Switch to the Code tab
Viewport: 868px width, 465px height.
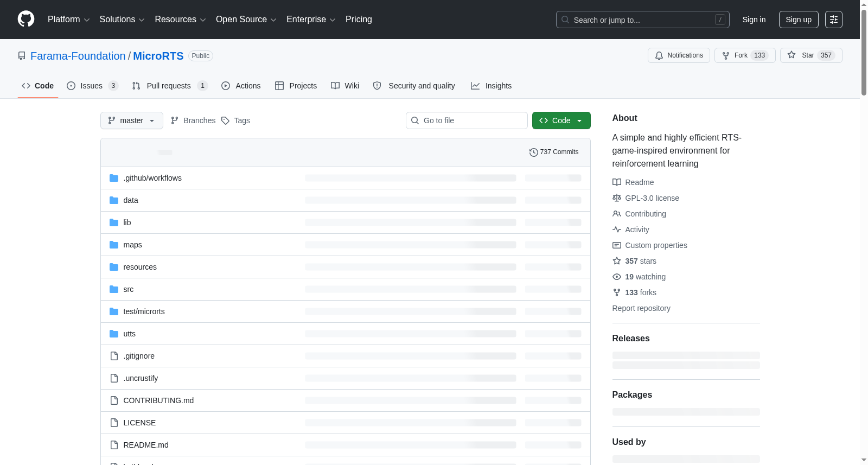[x=38, y=86]
